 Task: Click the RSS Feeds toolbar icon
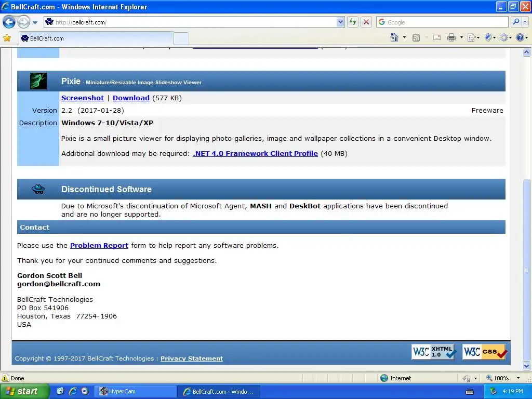click(416, 37)
